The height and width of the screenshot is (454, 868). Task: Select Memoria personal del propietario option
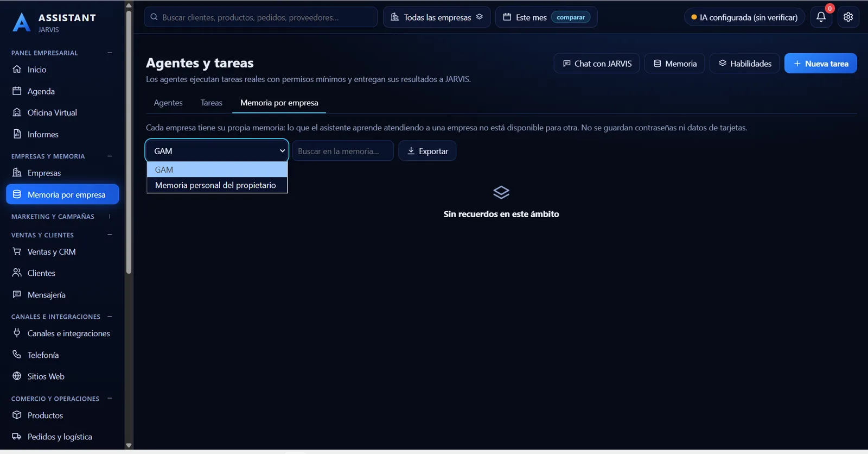[x=217, y=185]
